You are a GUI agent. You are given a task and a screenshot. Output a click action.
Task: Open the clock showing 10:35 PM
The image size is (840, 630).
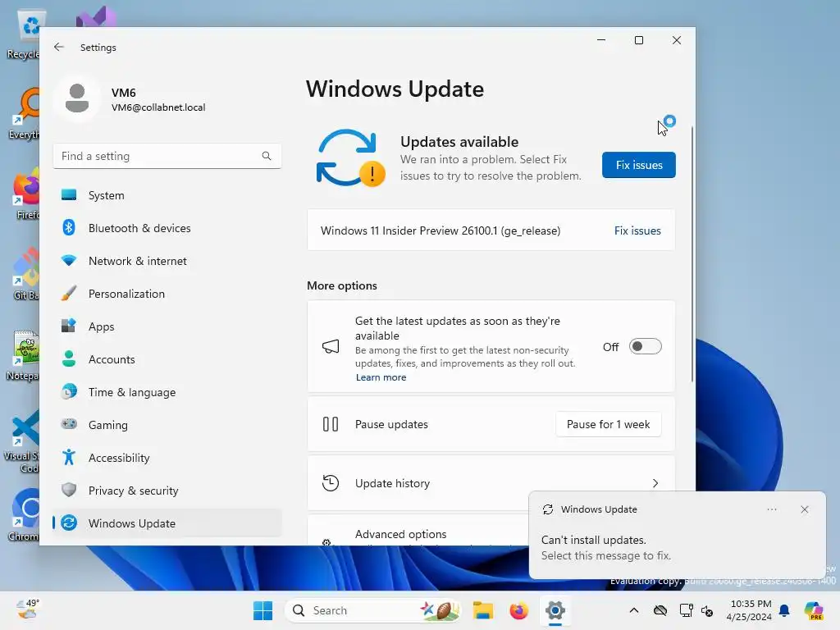750,610
